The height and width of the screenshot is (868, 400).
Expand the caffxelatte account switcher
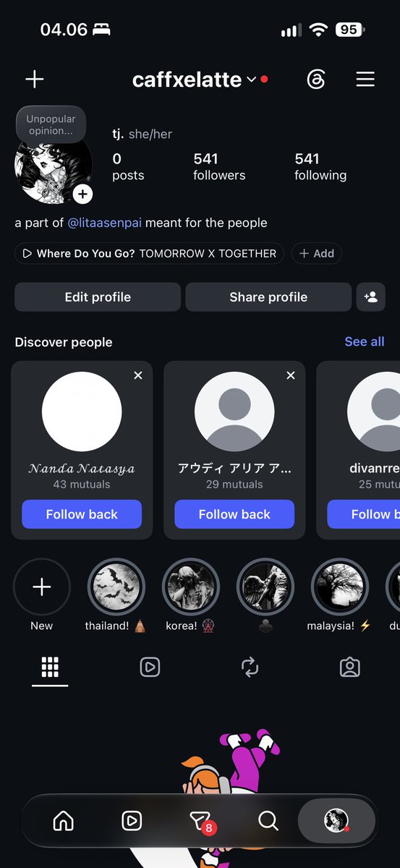(x=194, y=80)
